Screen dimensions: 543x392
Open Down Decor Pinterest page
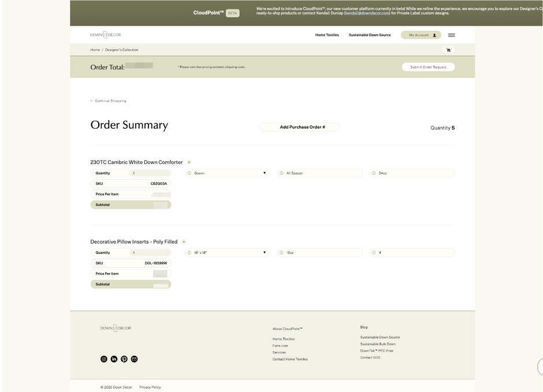coord(124,359)
